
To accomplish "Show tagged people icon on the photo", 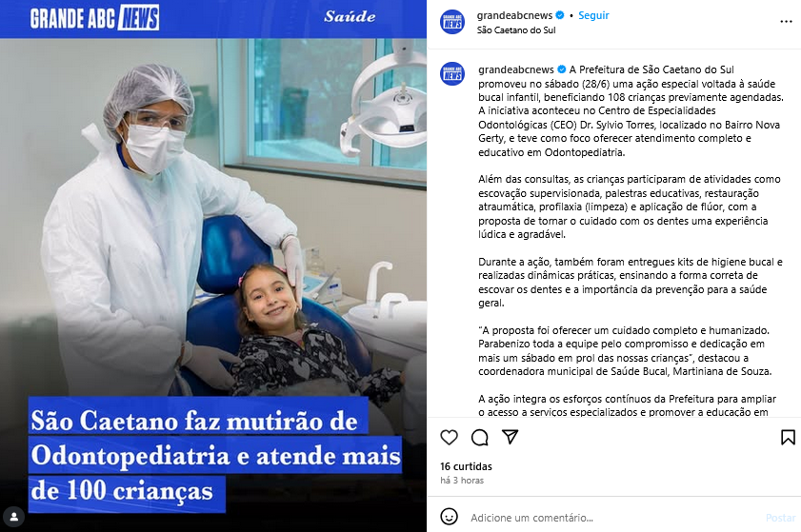I will (13, 517).
